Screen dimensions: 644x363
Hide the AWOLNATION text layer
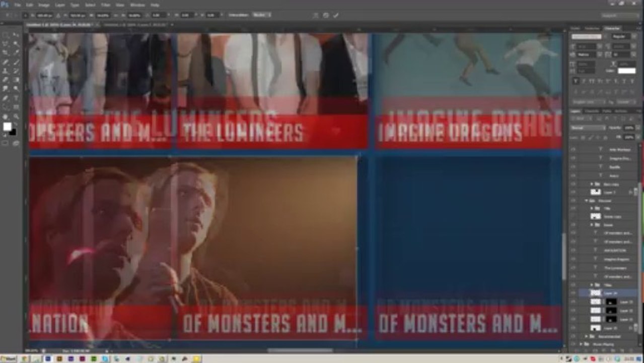(574, 251)
